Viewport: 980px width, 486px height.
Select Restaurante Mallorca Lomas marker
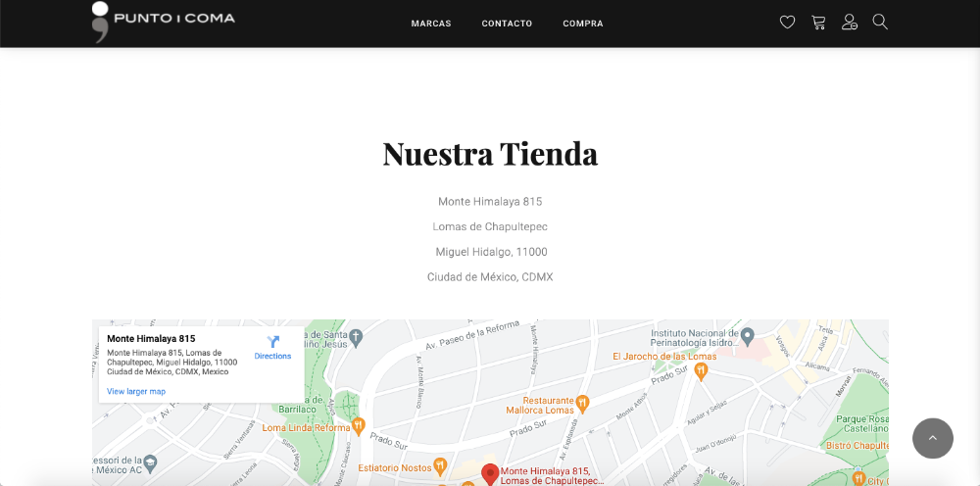click(x=582, y=401)
